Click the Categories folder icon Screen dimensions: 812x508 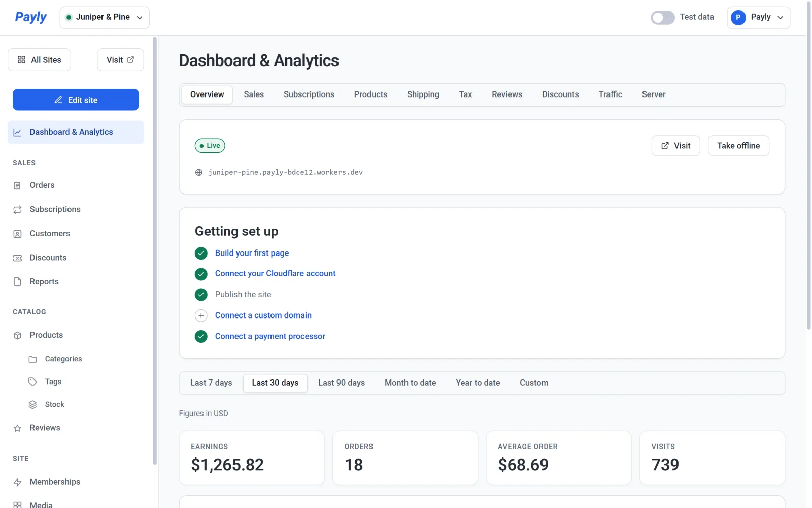coord(32,359)
